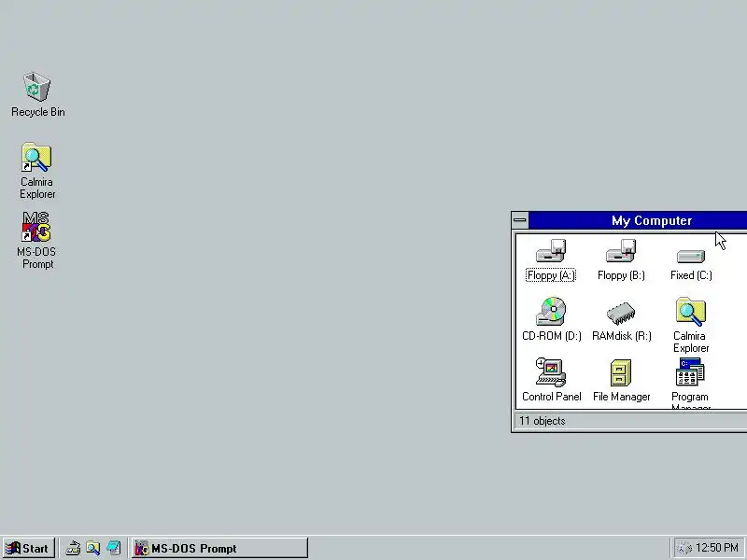Image resolution: width=747 pixels, height=560 pixels.
Task: Click the My Computer title bar
Action: click(x=638, y=220)
